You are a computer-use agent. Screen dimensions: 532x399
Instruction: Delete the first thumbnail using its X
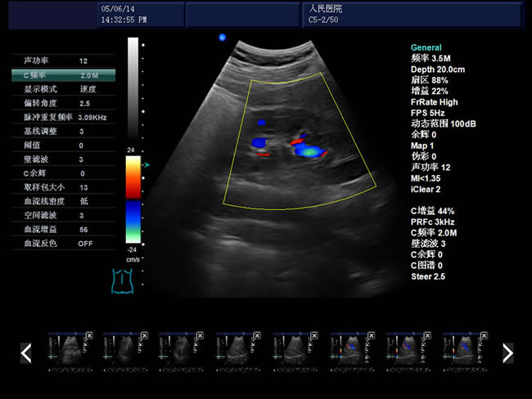tap(88, 336)
